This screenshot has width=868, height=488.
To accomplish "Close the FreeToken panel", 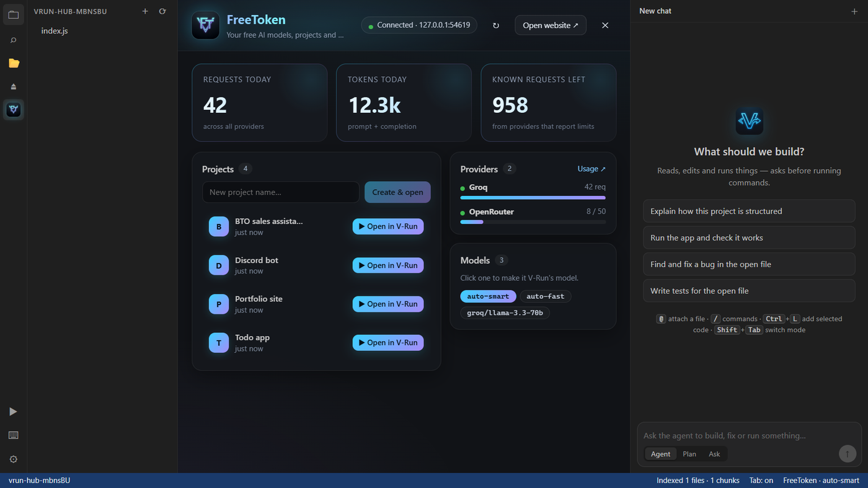I will coord(605,25).
